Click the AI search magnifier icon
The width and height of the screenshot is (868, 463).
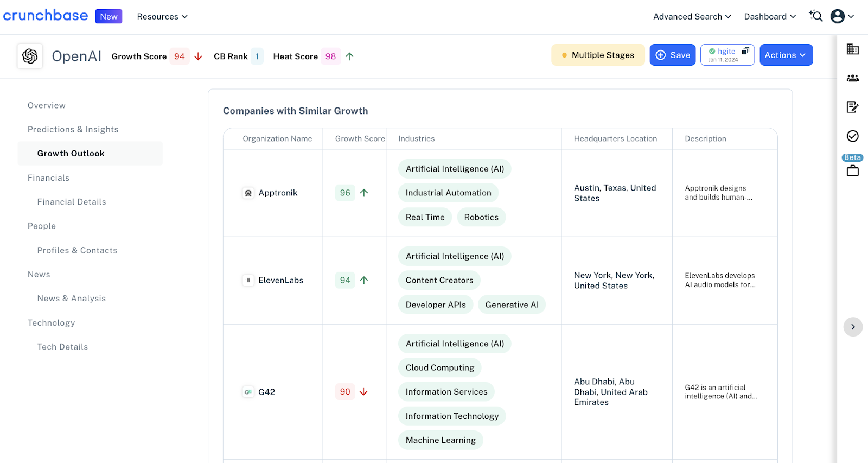click(x=816, y=16)
